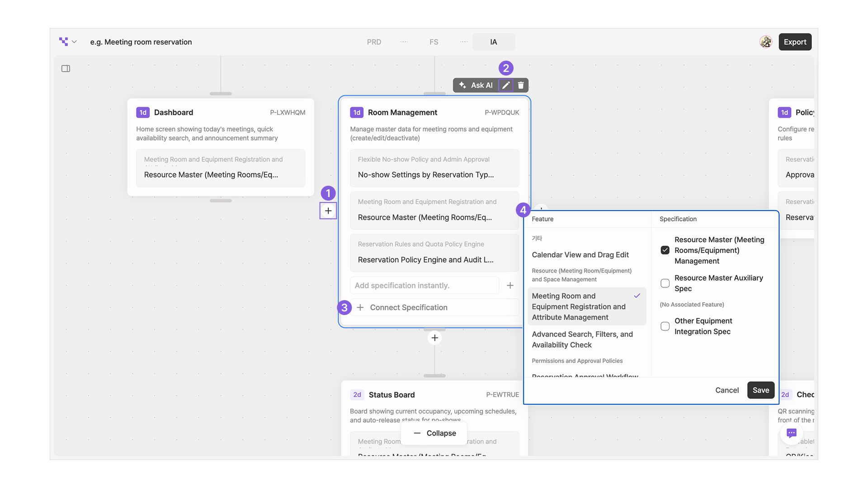
Task: Open the chat bubble help icon
Action: (791, 433)
